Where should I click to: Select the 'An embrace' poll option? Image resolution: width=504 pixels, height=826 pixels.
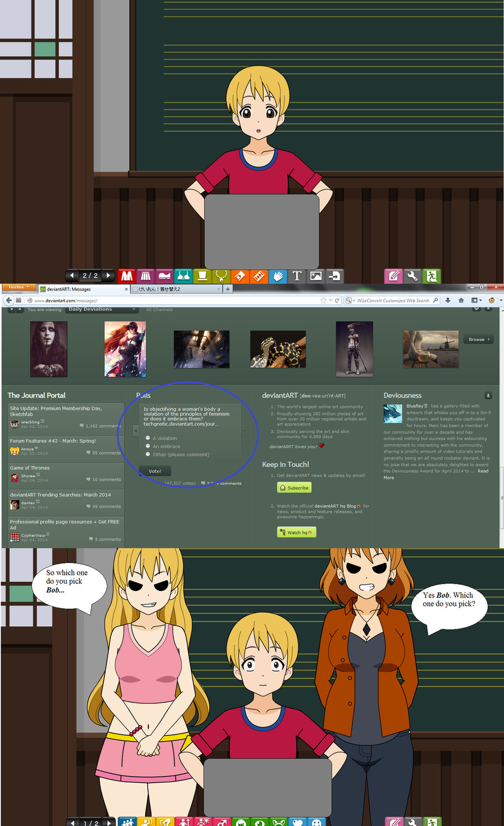(148, 446)
